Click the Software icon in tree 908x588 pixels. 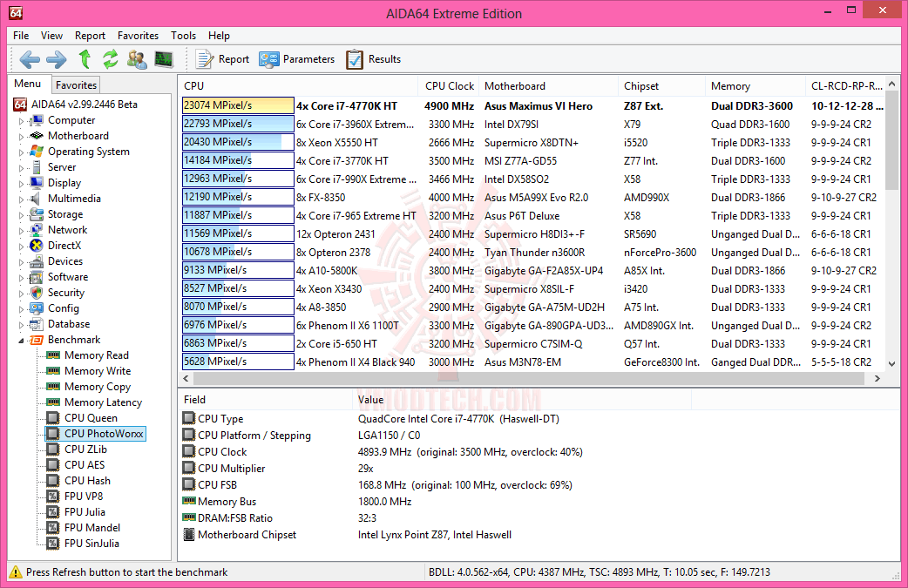click(37, 277)
